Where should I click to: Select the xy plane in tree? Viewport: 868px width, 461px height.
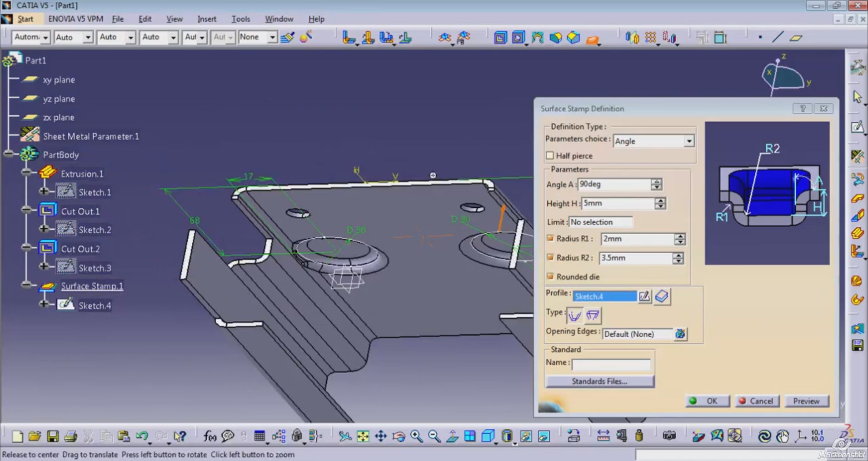pyautogui.click(x=59, y=80)
